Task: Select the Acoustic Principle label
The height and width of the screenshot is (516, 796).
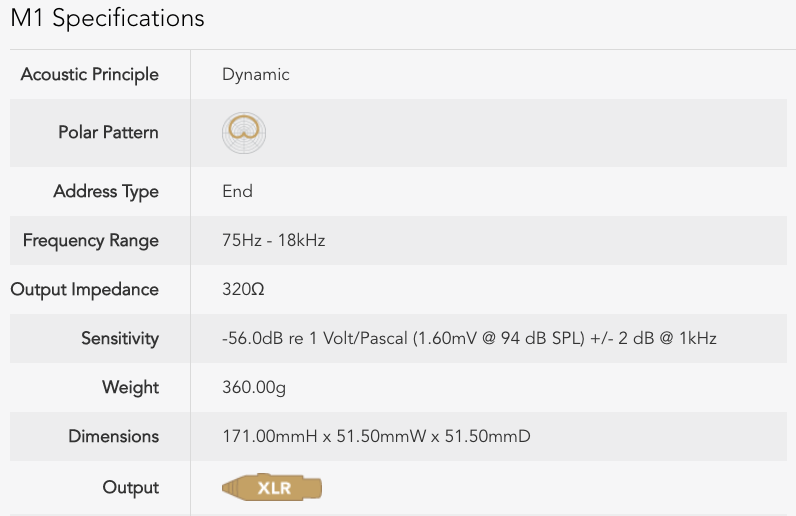Action: pos(89,75)
